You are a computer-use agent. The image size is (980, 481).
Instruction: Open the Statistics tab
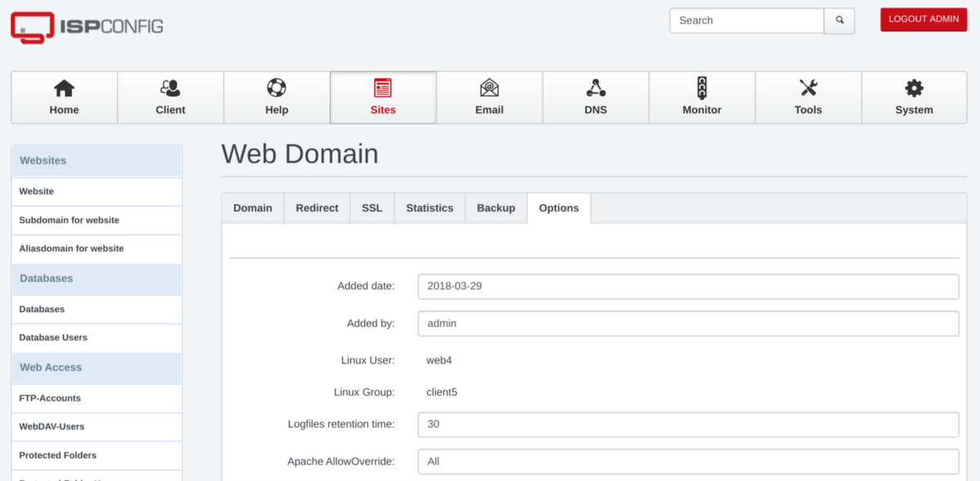click(430, 208)
